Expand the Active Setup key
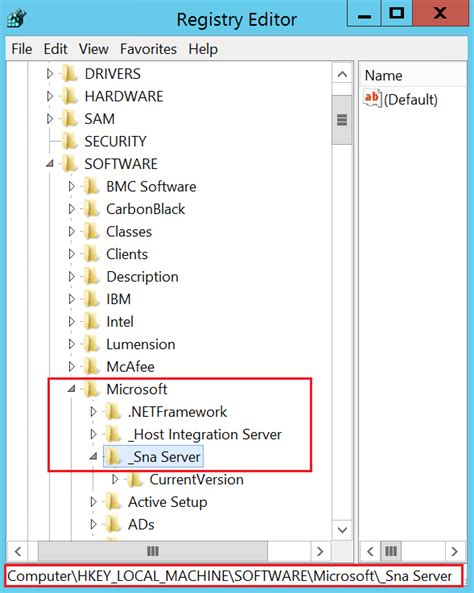 point(93,502)
